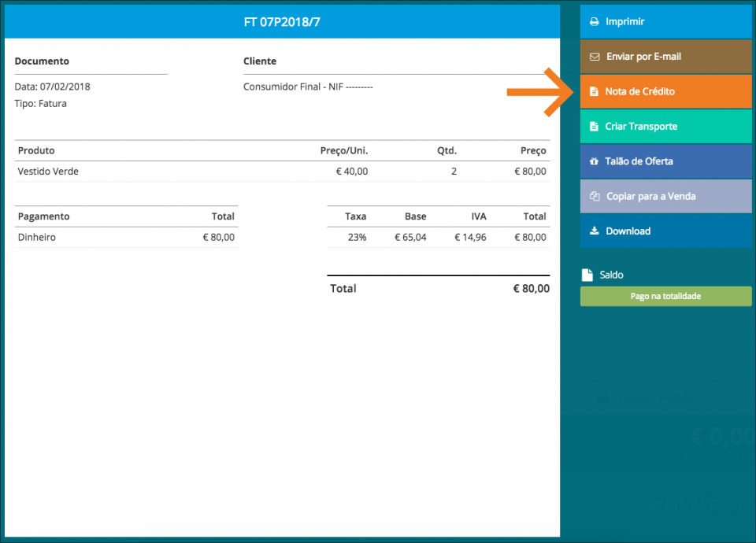Screen dimensions: 756x543
Task: Open Nota de Crédito via its document icon
Action: [595, 92]
